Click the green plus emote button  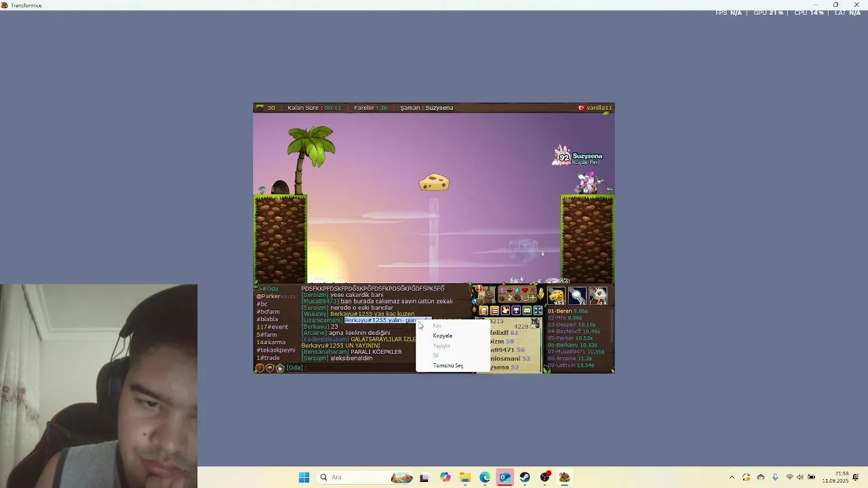(x=533, y=298)
